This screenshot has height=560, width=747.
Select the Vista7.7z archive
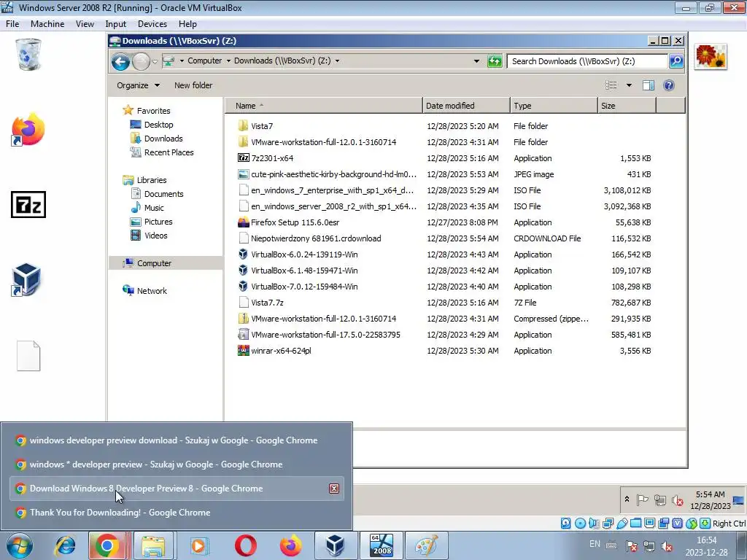267,303
